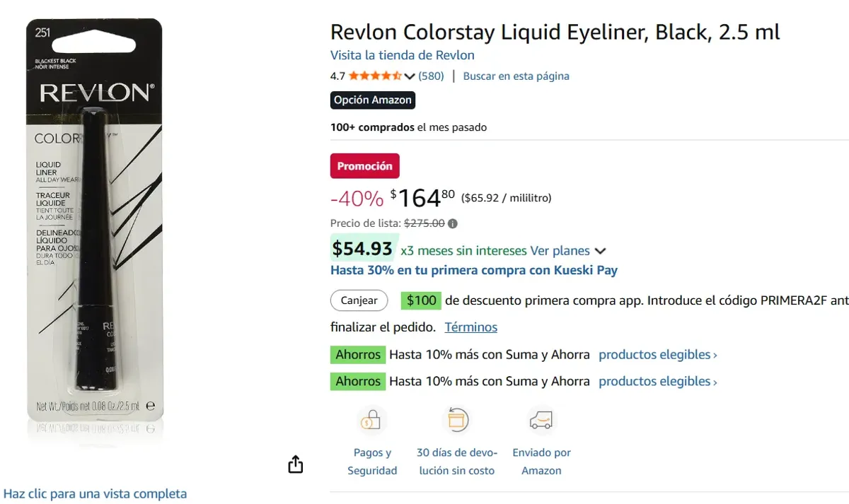Click the Pagos y Seguridad lock icon
Viewport: 849px width, 504px height.
(372, 419)
